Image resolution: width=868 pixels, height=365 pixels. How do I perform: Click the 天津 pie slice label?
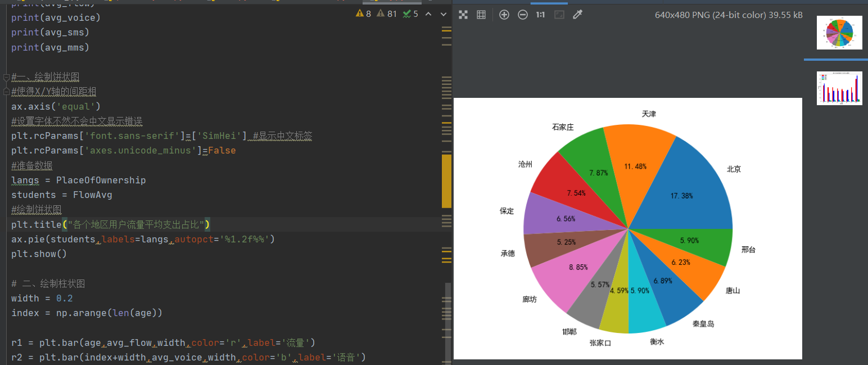(x=649, y=114)
